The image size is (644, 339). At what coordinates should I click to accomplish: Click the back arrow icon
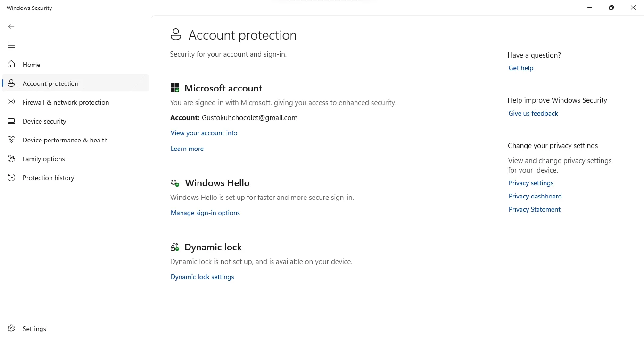tap(11, 26)
